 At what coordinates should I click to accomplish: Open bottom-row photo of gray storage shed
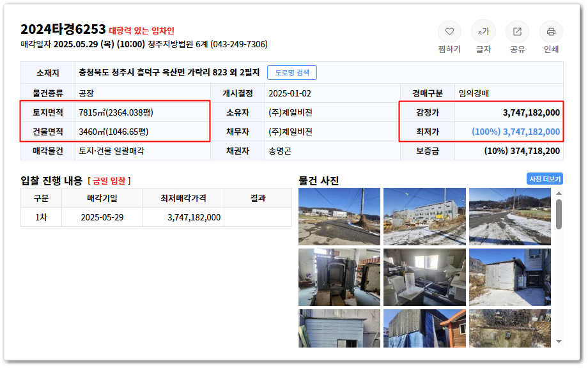pyautogui.click(x=339, y=328)
